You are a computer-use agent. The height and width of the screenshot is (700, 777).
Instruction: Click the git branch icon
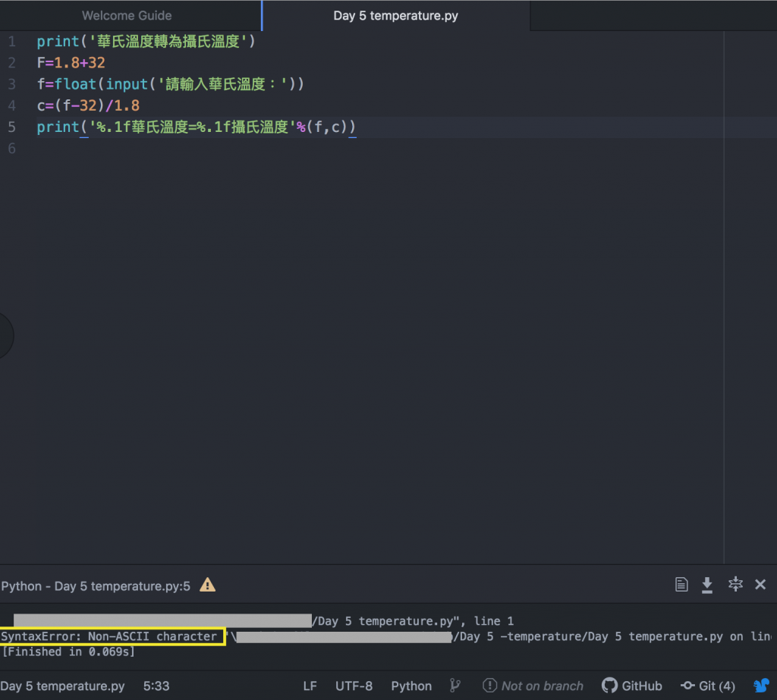pyautogui.click(x=455, y=686)
